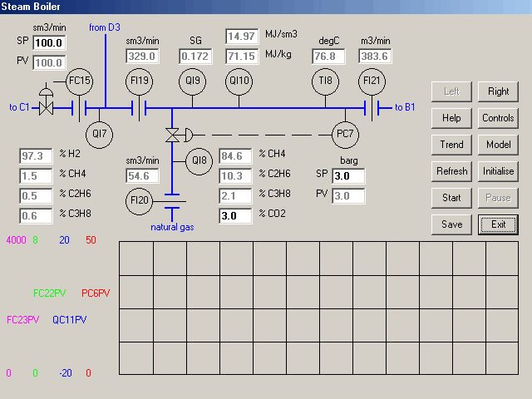Viewport: 532px width, 399px height.
Task: Select the TI8 temperature indicator
Action: [327, 81]
